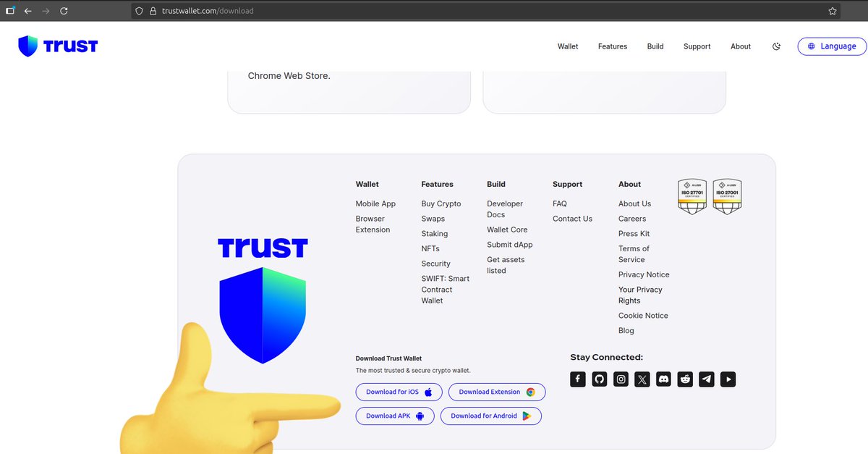This screenshot has height=454, width=868.
Task: Click the padlock site security icon
Action: 153,11
